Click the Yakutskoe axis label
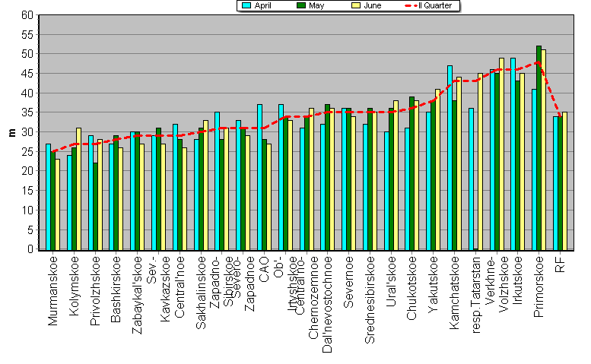 coord(434,284)
